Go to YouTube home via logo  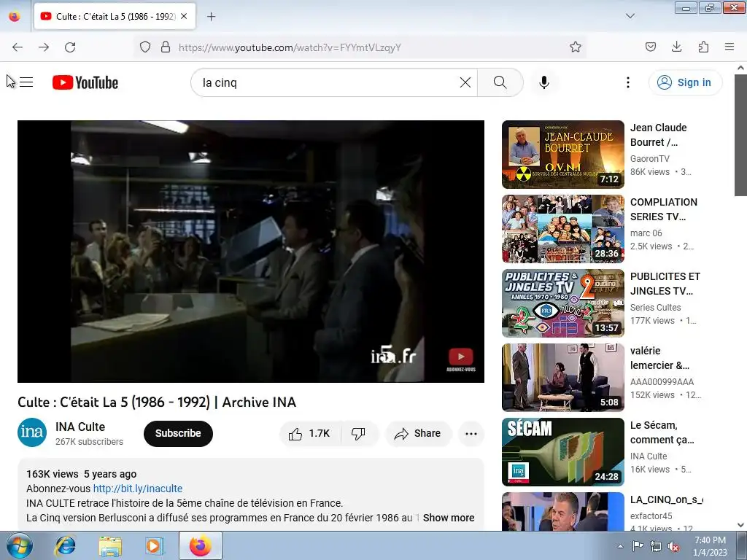(85, 82)
